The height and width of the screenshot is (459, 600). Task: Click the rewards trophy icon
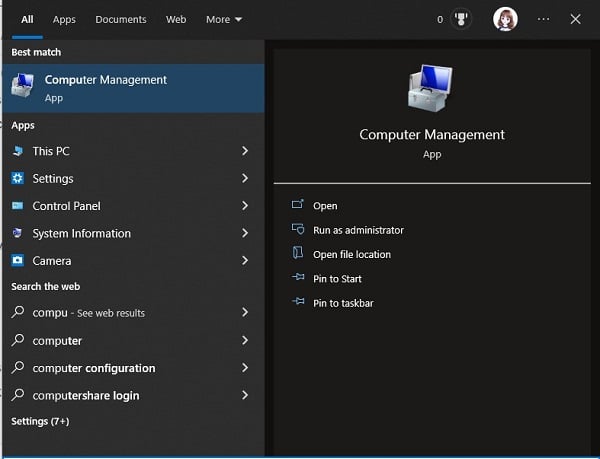coord(462,19)
